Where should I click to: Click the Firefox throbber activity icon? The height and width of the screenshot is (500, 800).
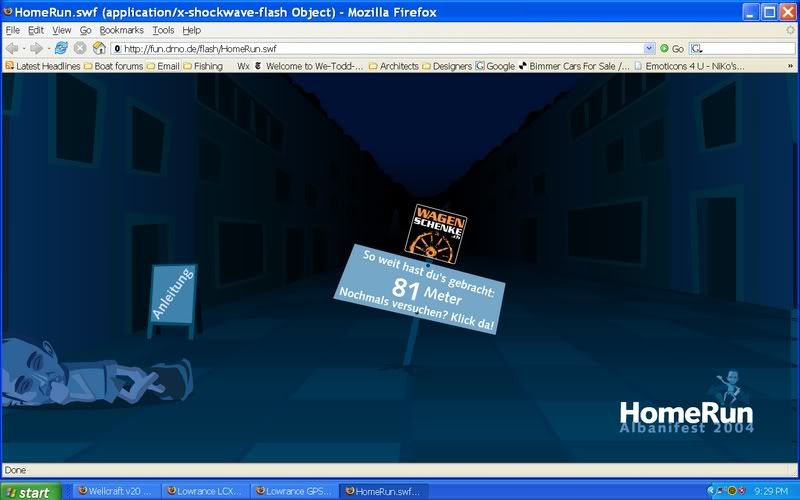pyautogui.click(x=790, y=30)
